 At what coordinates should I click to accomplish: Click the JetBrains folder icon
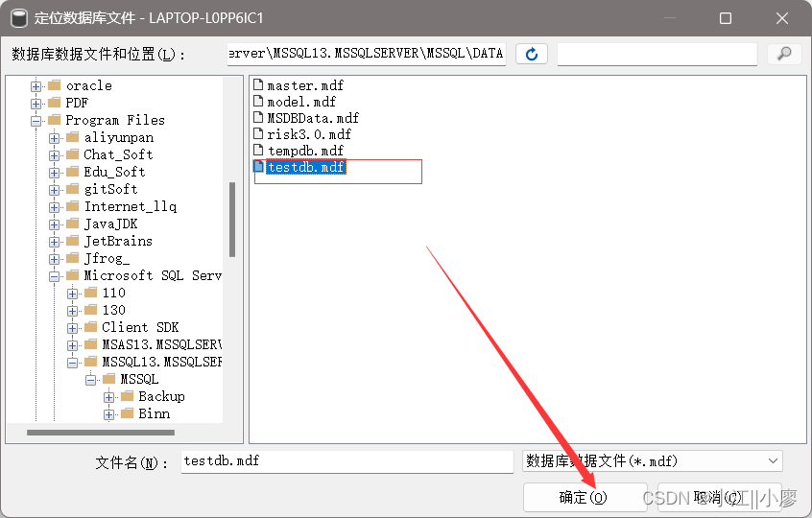[x=73, y=241]
